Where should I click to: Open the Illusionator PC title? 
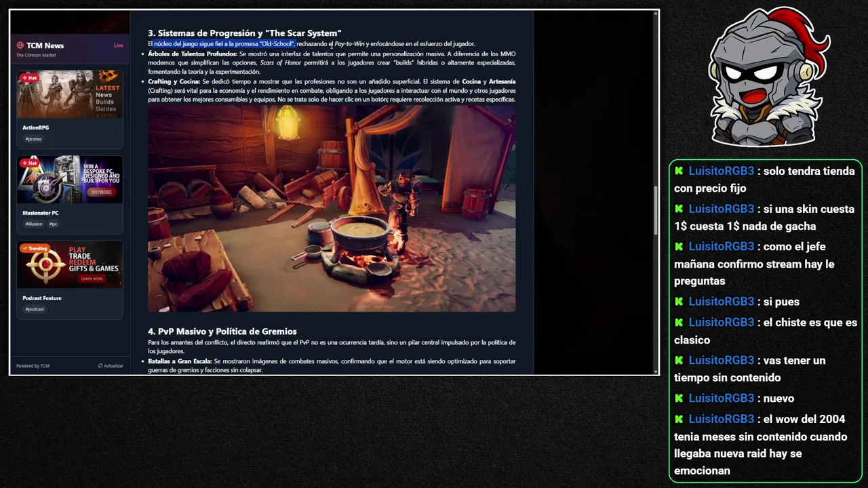tap(41, 213)
